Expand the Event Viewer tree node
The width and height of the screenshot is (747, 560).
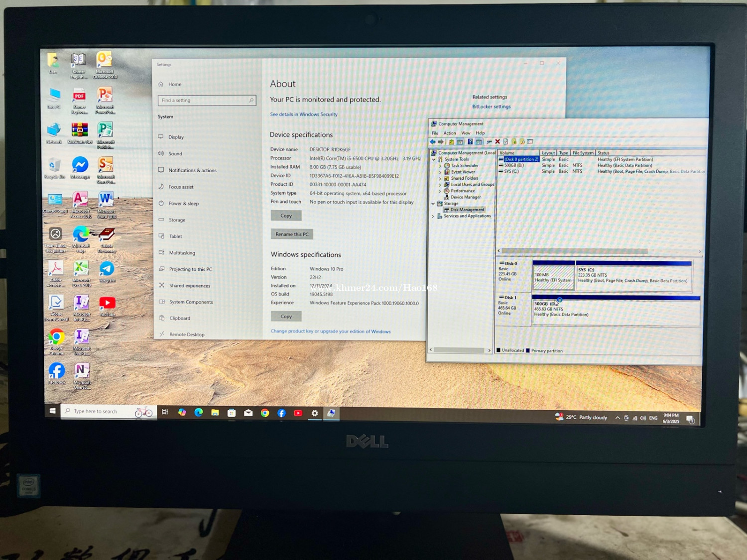pos(440,172)
